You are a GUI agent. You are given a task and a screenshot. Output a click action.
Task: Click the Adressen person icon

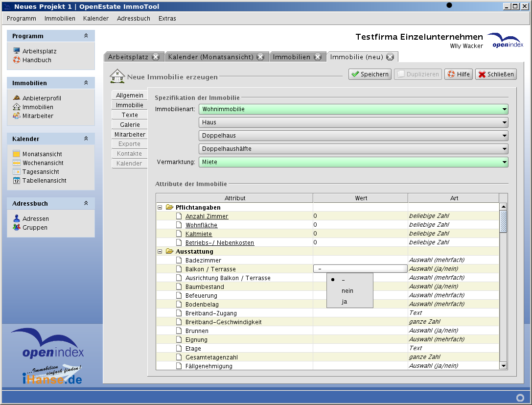(17, 219)
